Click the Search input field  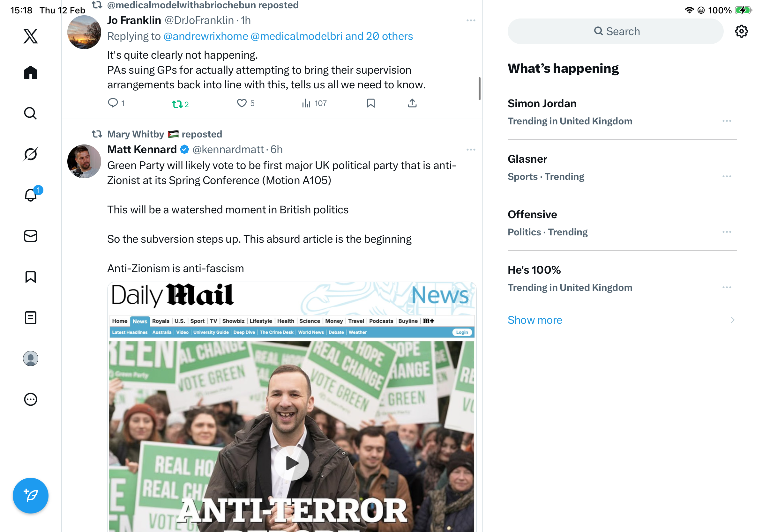(x=615, y=32)
